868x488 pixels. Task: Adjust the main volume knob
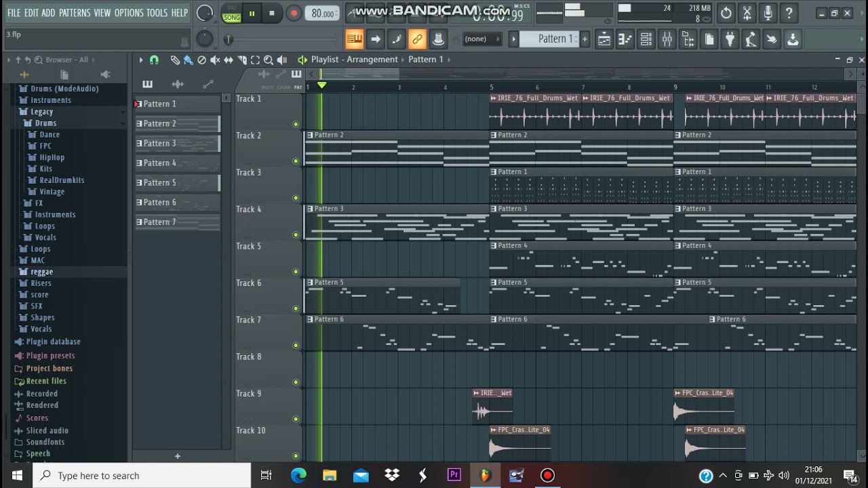click(x=204, y=13)
